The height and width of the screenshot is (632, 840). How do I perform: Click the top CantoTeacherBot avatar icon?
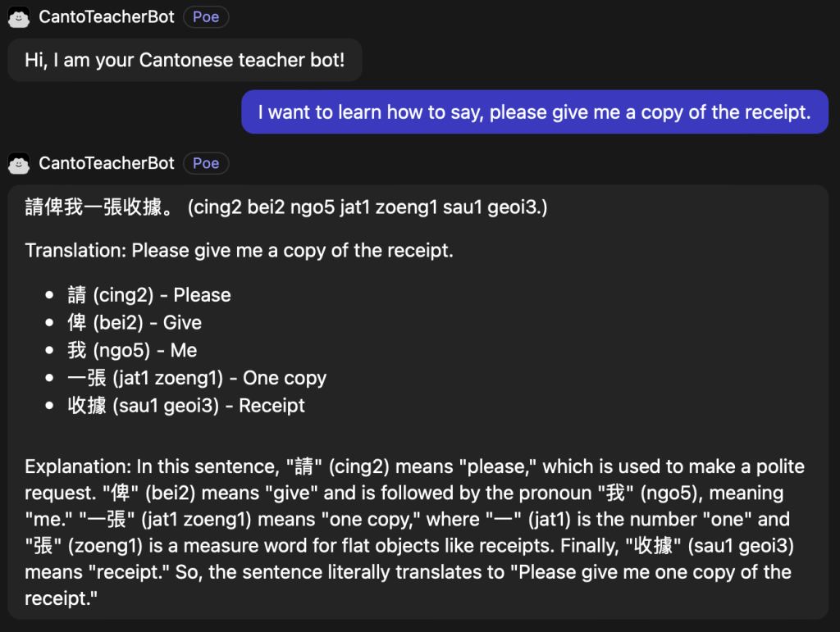pyautogui.click(x=19, y=17)
